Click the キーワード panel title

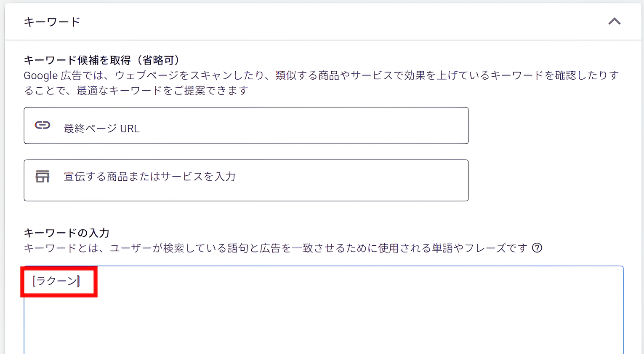click(x=52, y=22)
